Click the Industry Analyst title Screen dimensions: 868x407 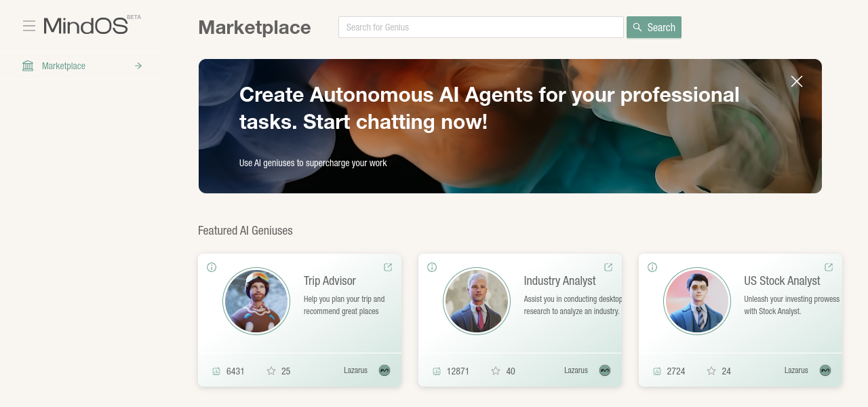559,281
